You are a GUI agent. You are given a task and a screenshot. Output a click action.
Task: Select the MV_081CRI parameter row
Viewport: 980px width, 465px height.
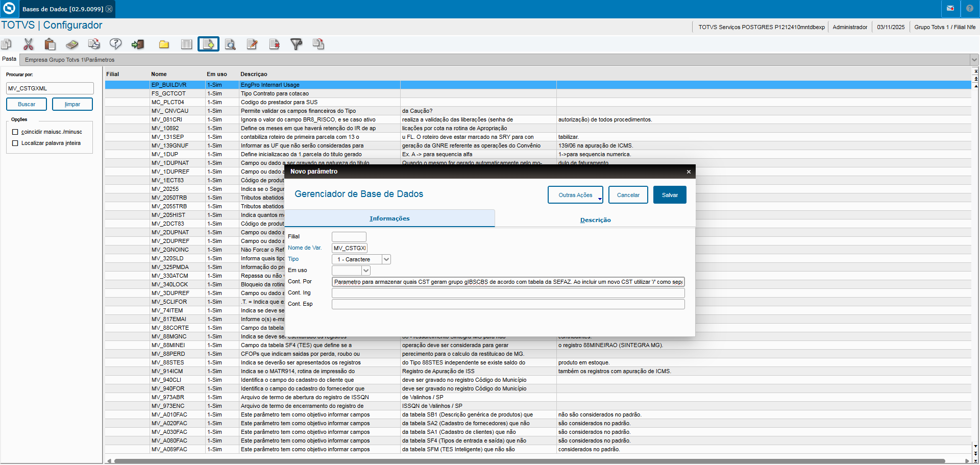538,119
